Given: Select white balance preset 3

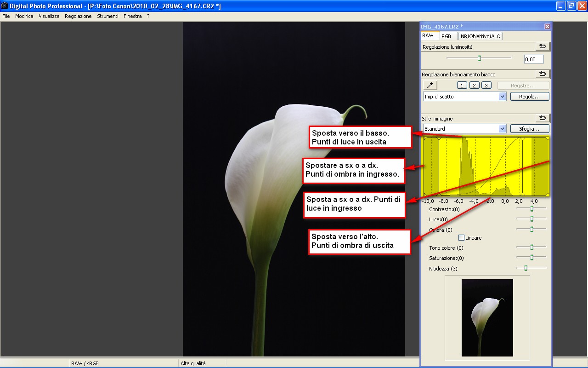Looking at the screenshot, I should click(x=486, y=85).
